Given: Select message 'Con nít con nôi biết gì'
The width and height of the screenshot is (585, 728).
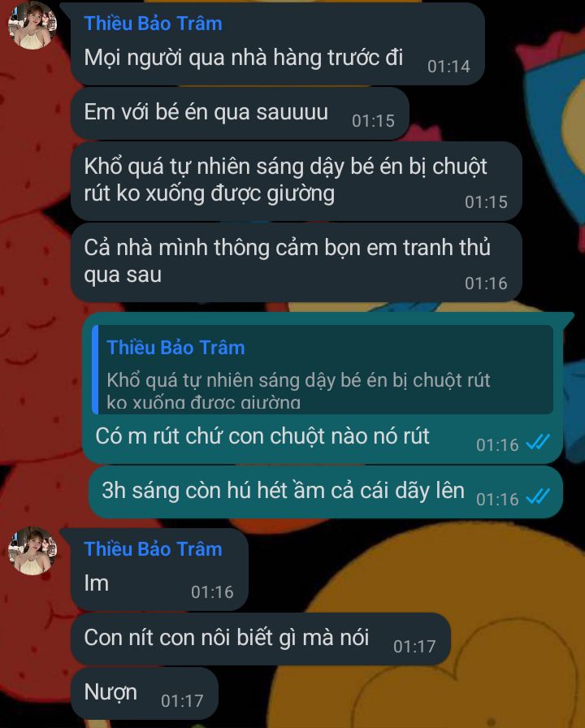Looking at the screenshot, I should [x=261, y=639].
